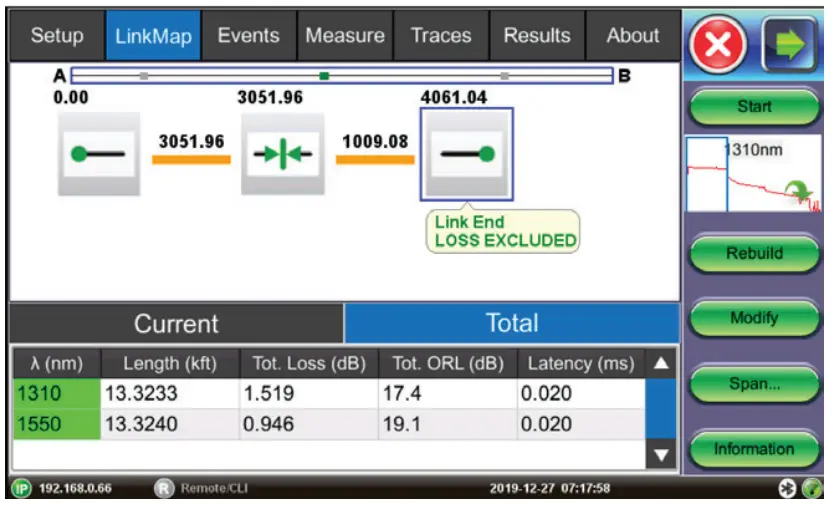Viewport: 832px width, 505px height.
Task: Click the Tot. ORL value 19.1
Action: [402, 424]
